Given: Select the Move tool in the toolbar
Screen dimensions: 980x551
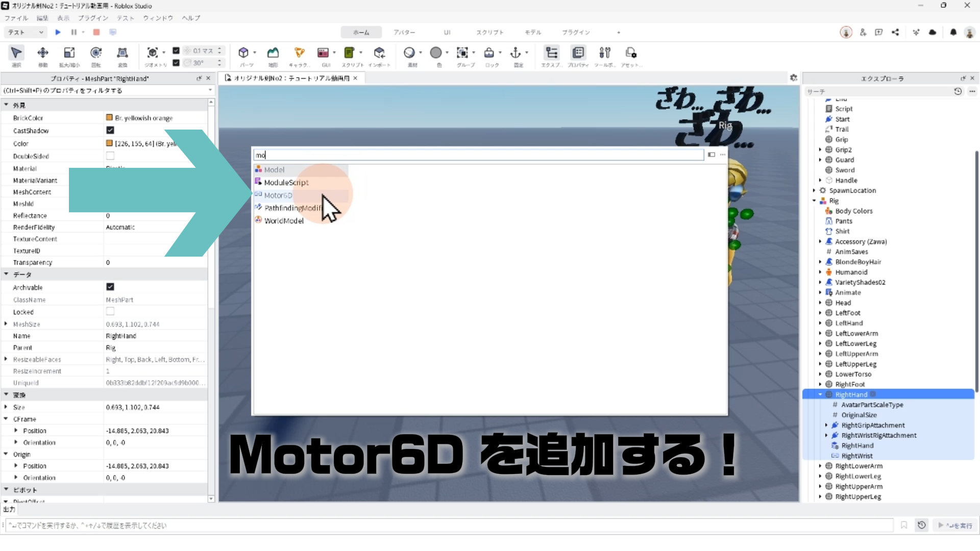Looking at the screenshot, I should point(43,53).
